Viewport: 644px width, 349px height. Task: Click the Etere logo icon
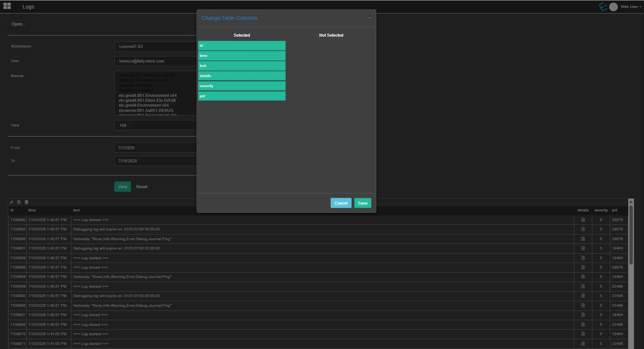click(x=603, y=6)
